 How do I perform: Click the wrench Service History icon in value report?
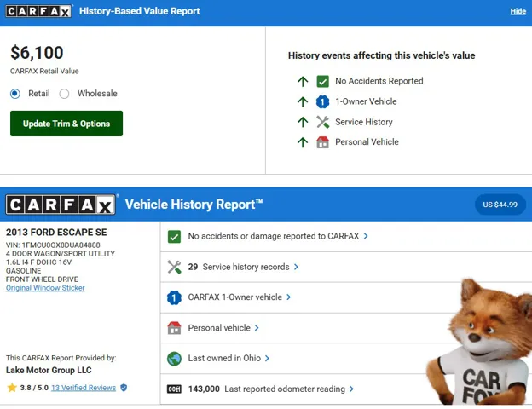click(322, 122)
